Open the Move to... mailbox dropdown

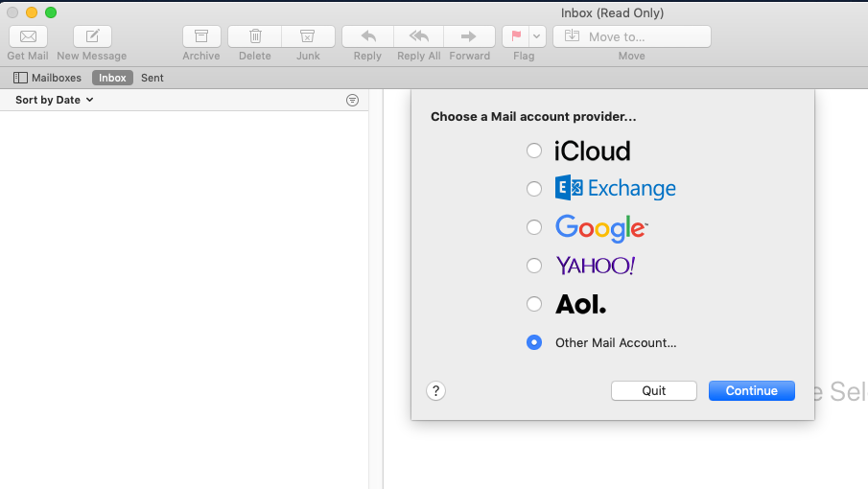(632, 36)
